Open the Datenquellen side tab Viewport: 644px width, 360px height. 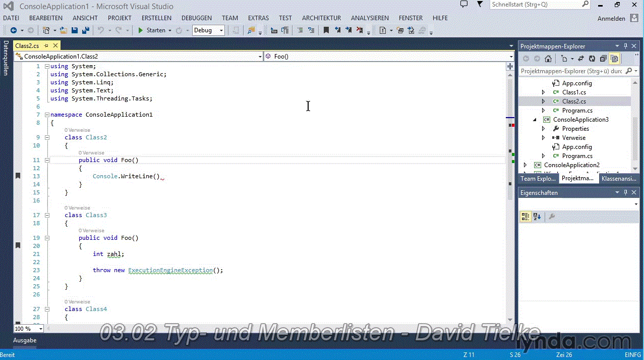pyautogui.click(x=6, y=58)
